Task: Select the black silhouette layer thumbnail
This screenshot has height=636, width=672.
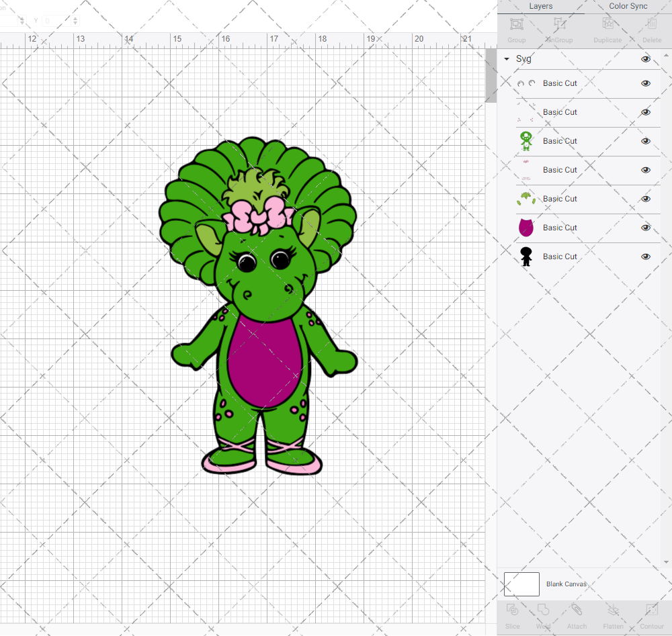Action: (x=526, y=257)
